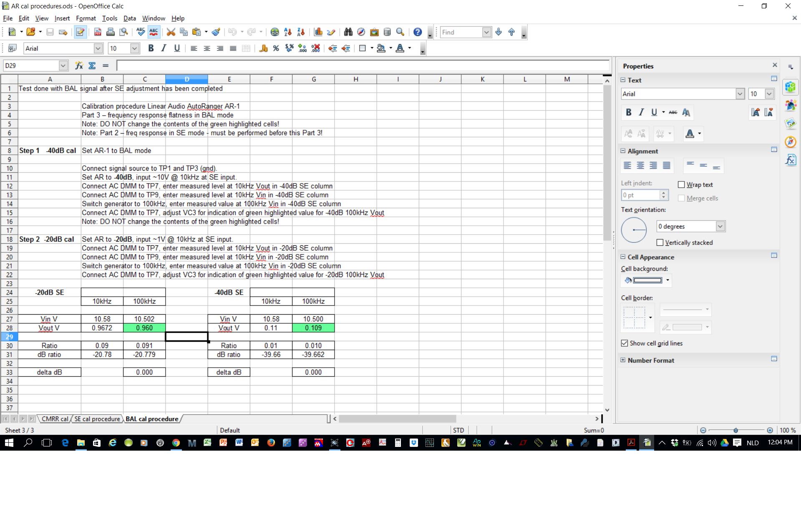This screenshot has height=532, width=801.
Task: Click Find Next down arrow
Action: (x=499, y=32)
